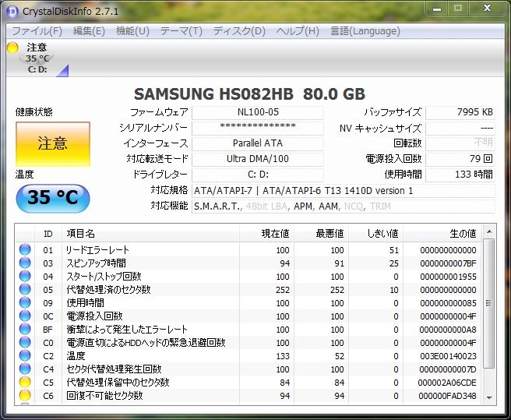
Task: Click the SAMSUNG HS082HB 80.0 GB title
Action: [249, 94]
